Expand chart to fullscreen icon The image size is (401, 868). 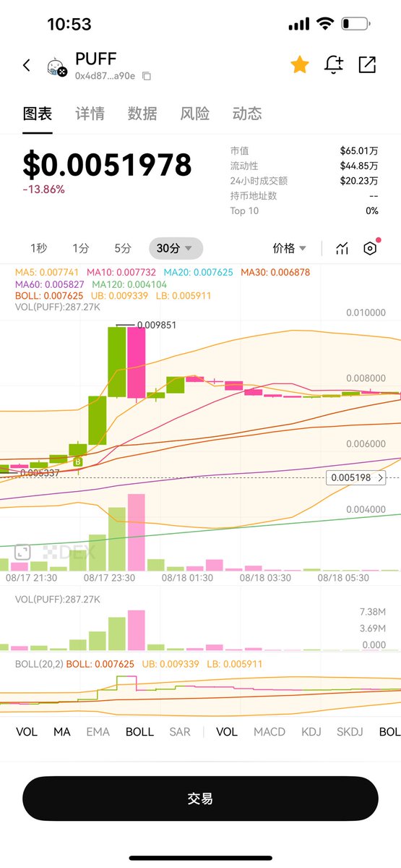tap(22, 552)
